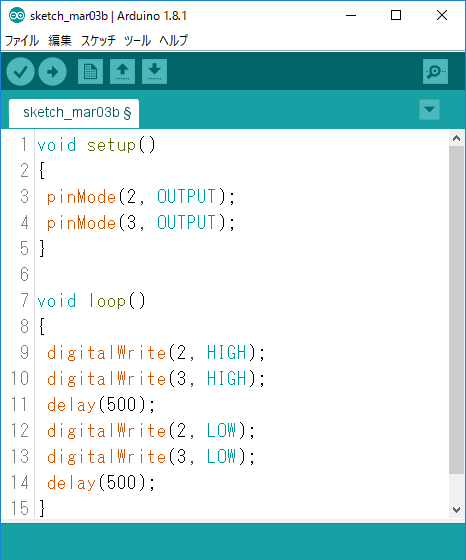Click the scrollbar up arrow

pyautogui.click(x=456, y=138)
